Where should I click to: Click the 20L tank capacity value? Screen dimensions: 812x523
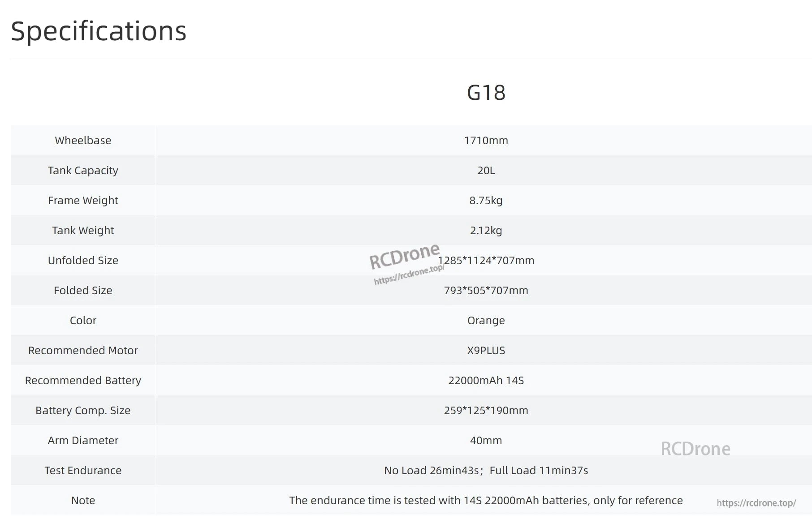(x=486, y=171)
